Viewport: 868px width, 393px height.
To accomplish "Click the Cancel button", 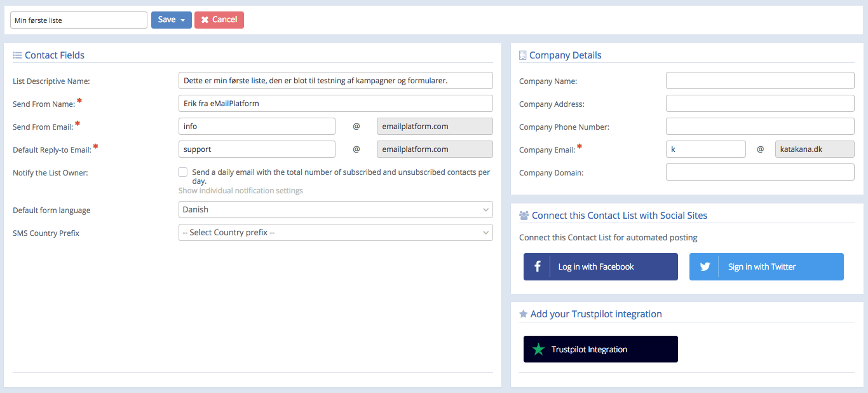I will [x=219, y=20].
